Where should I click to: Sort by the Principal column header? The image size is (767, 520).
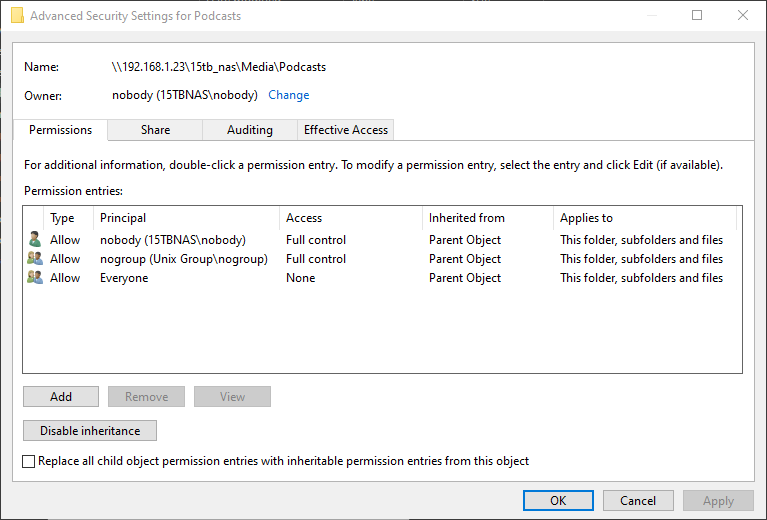(186, 218)
